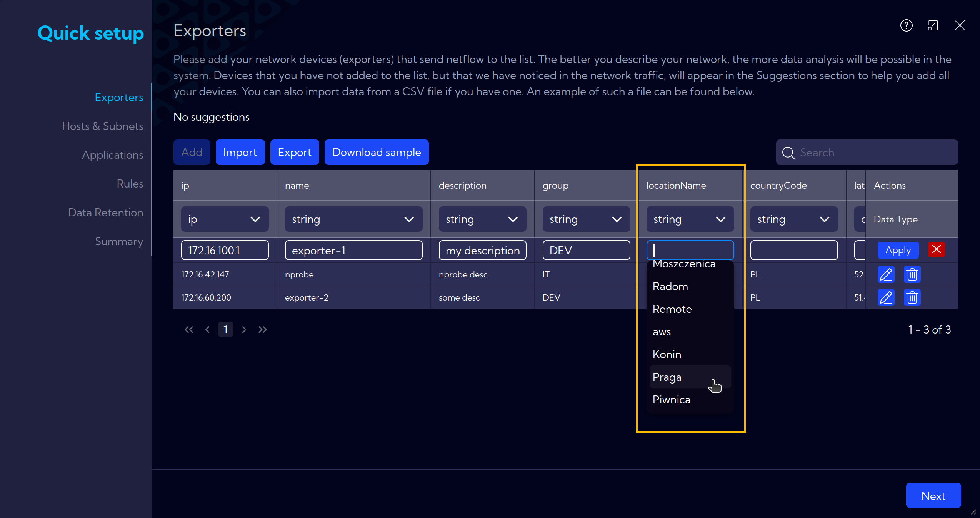Delete the nprobe exporter row
Screen dimensions: 980x518
912,274
